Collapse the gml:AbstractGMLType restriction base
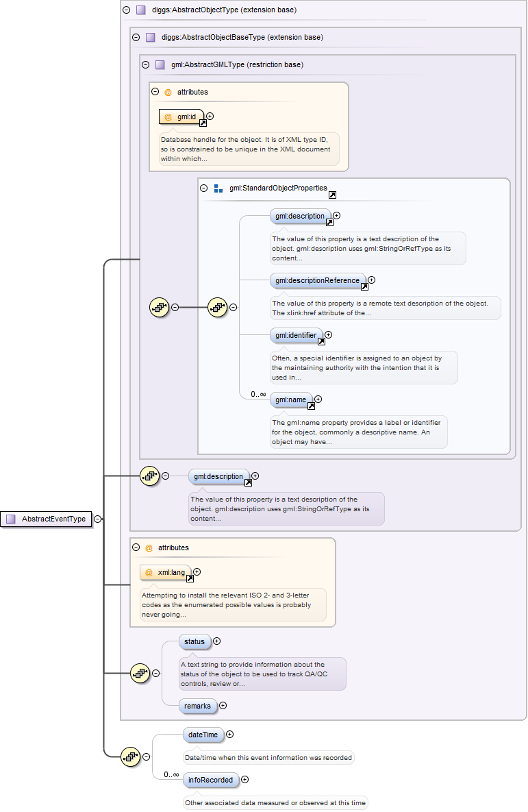Image resolution: width=528 pixels, height=812 pixels. pos(145,64)
